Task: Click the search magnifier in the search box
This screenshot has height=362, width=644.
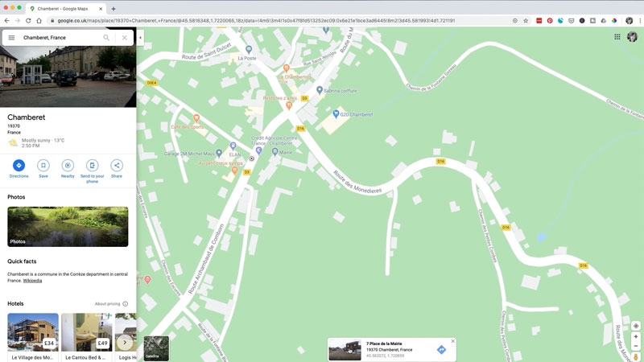Action: coord(106,38)
